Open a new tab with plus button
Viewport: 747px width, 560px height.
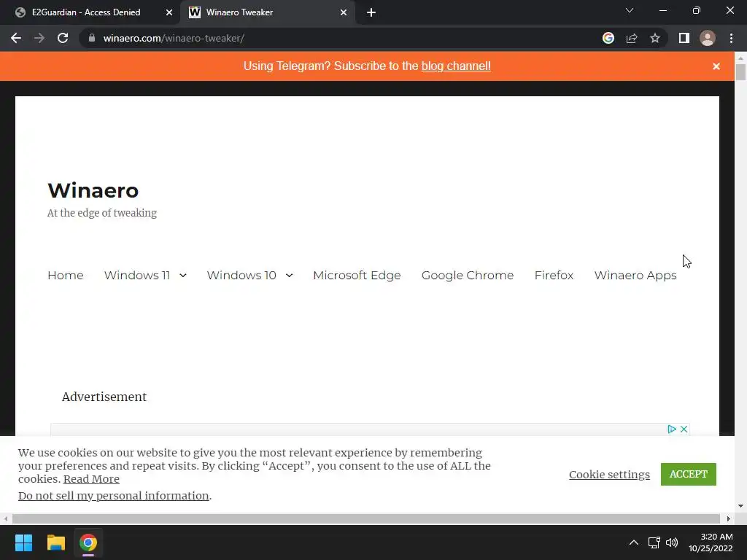point(371,12)
